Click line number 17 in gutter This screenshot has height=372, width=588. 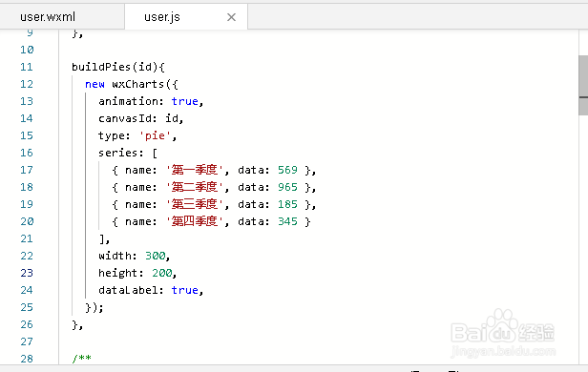pos(27,170)
